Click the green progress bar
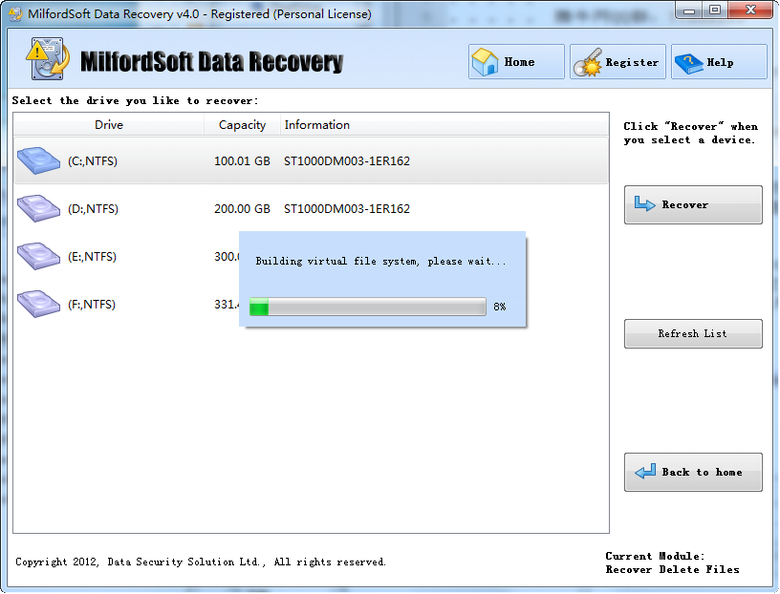The height and width of the screenshot is (594, 780). (368, 306)
